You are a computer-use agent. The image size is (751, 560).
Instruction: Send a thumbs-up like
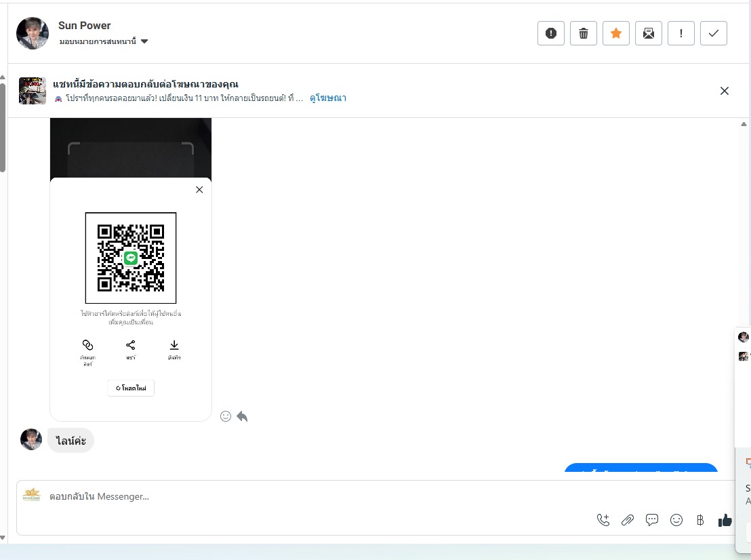click(x=725, y=520)
